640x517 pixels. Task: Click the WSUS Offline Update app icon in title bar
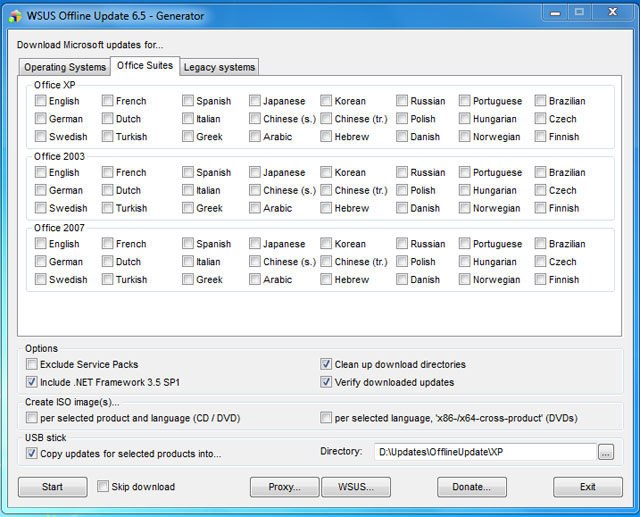pos(15,16)
